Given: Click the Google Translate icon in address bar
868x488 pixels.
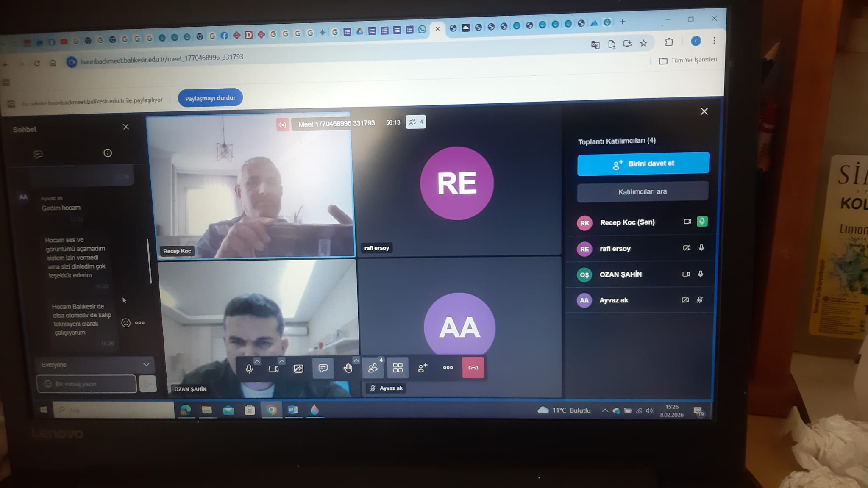Looking at the screenshot, I should click(595, 44).
